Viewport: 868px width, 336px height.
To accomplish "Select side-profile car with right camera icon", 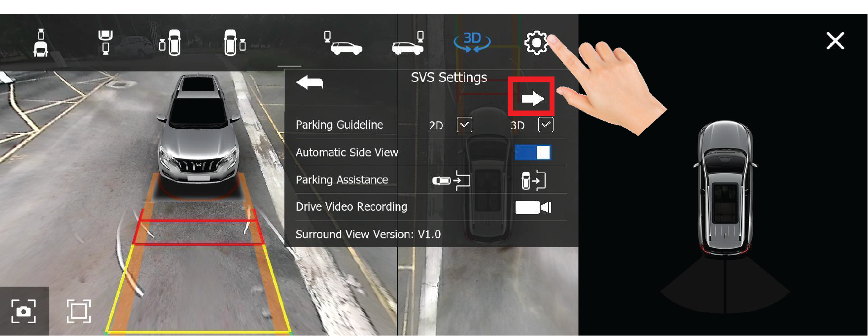I will (408, 43).
